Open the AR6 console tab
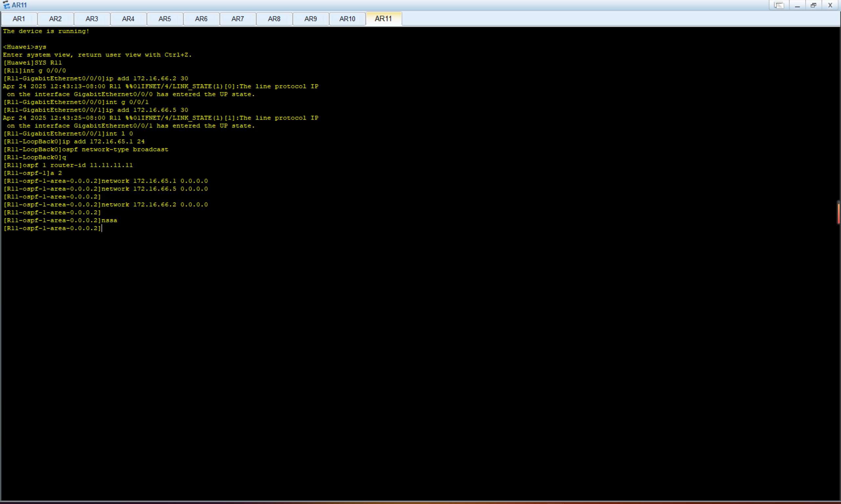This screenshot has width=841, height=504. pos(201,19)
